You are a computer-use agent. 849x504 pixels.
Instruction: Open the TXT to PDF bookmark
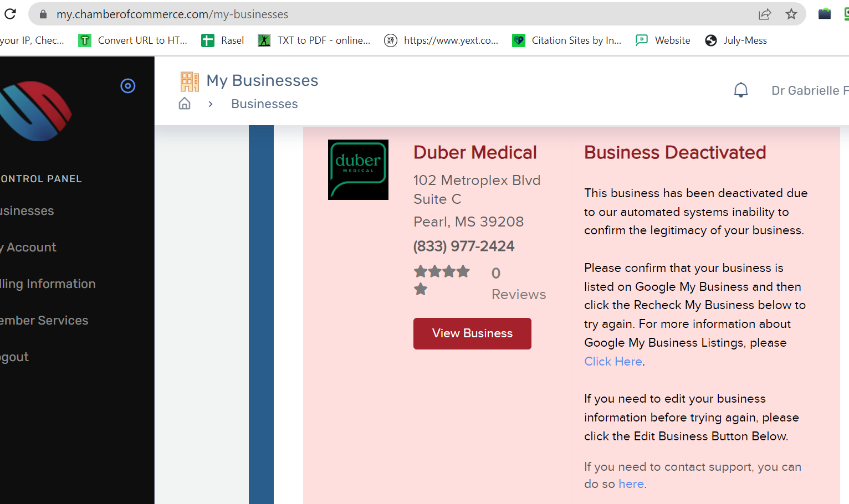[x=314, y=40]
